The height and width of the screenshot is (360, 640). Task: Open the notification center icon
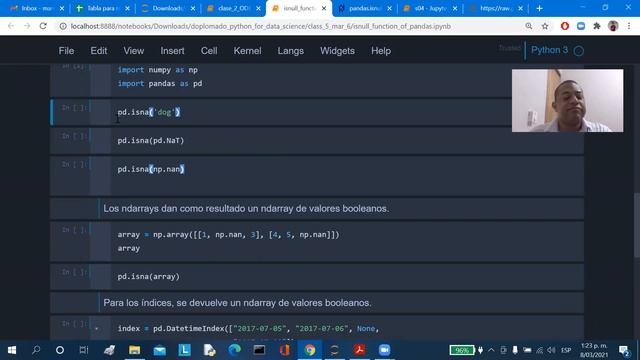623,350
